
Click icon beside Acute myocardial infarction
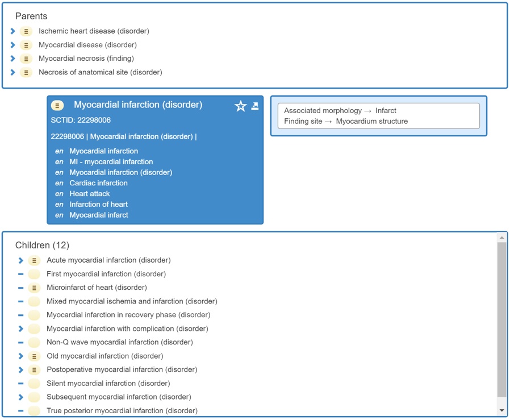(x=34, y=260)
